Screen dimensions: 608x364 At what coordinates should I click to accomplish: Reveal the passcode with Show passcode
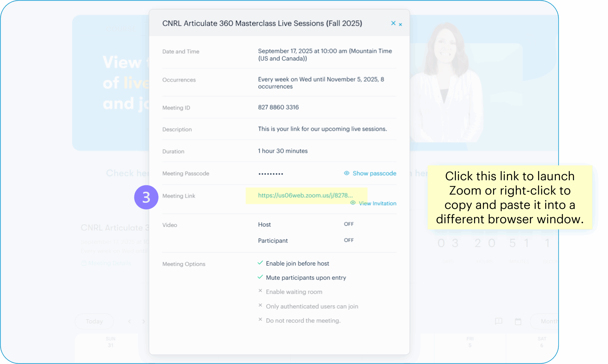pos(374,173)
